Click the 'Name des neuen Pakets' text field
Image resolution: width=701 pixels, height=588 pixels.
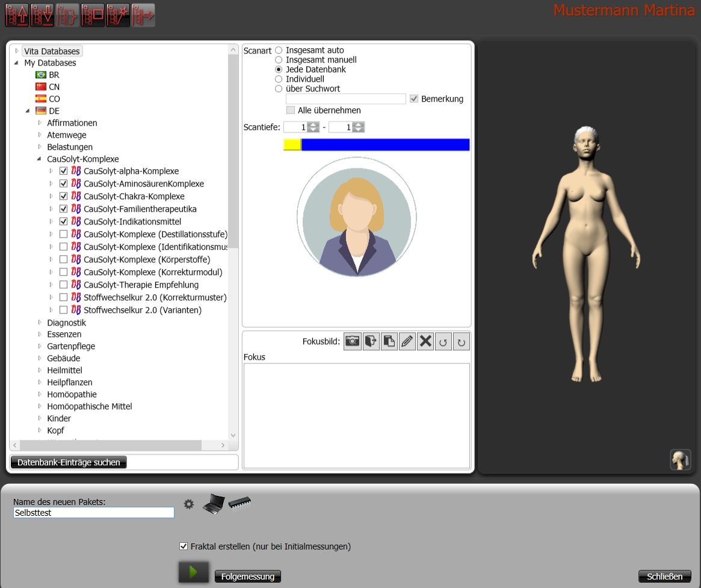coord(94,513)
